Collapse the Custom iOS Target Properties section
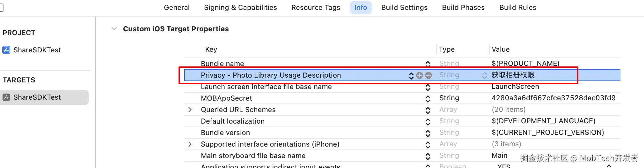 [x=114, y=29]
